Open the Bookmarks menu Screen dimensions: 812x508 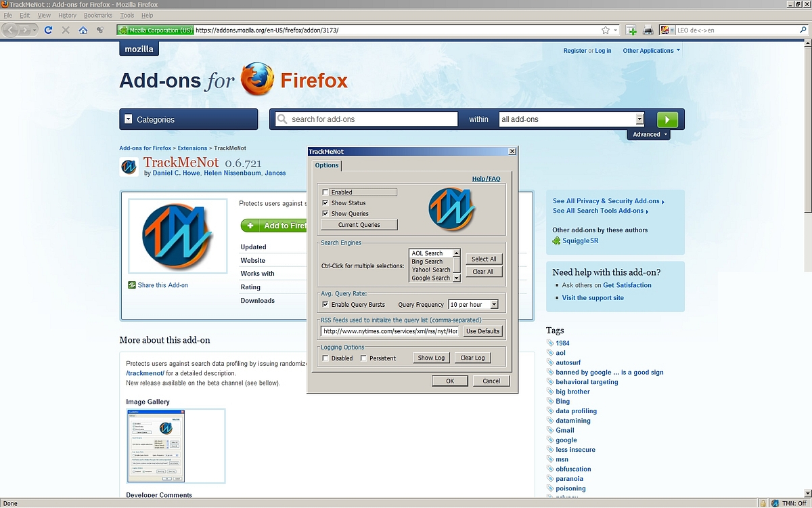pyautogui.click(x=98, y=15)
